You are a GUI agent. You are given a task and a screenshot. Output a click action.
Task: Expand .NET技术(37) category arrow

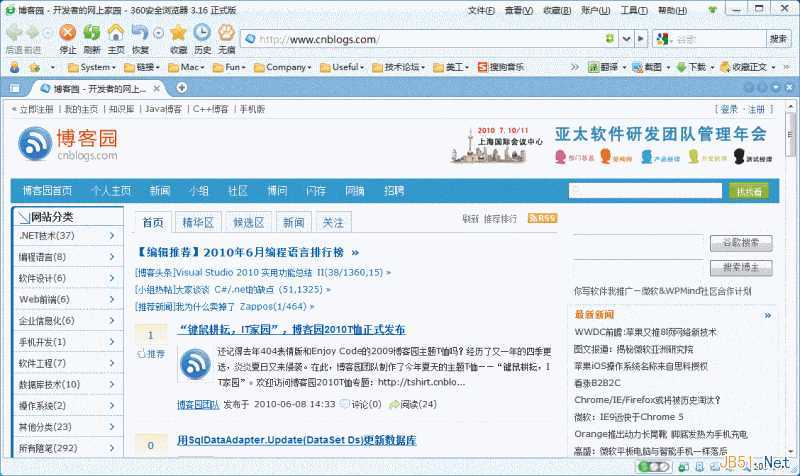(x=112, y=235)
